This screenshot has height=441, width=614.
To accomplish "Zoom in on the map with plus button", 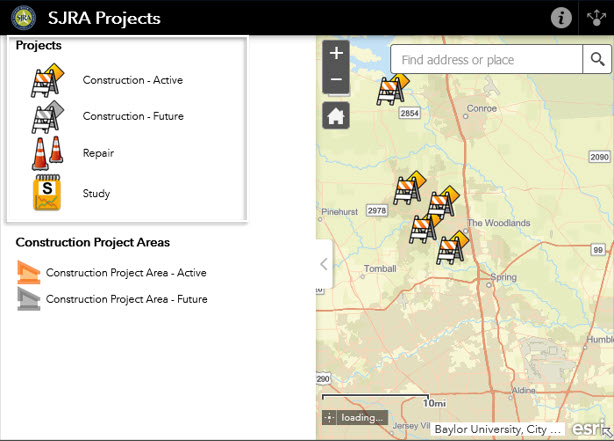I will pos(336,53).
